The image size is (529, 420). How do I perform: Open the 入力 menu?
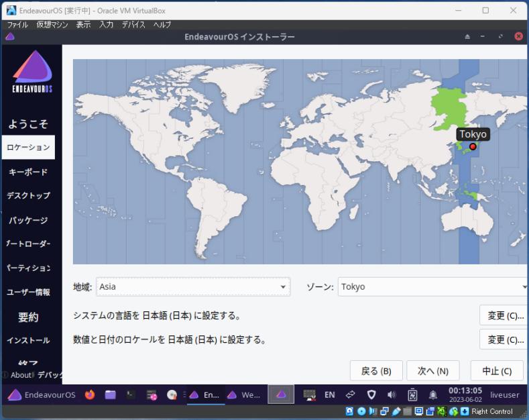click(x=106, y=25)
